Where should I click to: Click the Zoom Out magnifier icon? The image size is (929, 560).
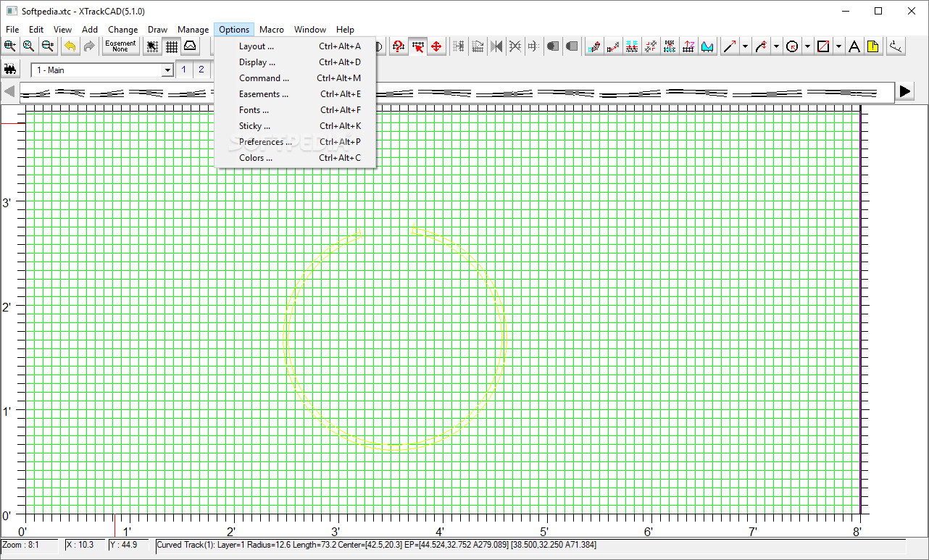pyautogui.click(x=47, y=46)
